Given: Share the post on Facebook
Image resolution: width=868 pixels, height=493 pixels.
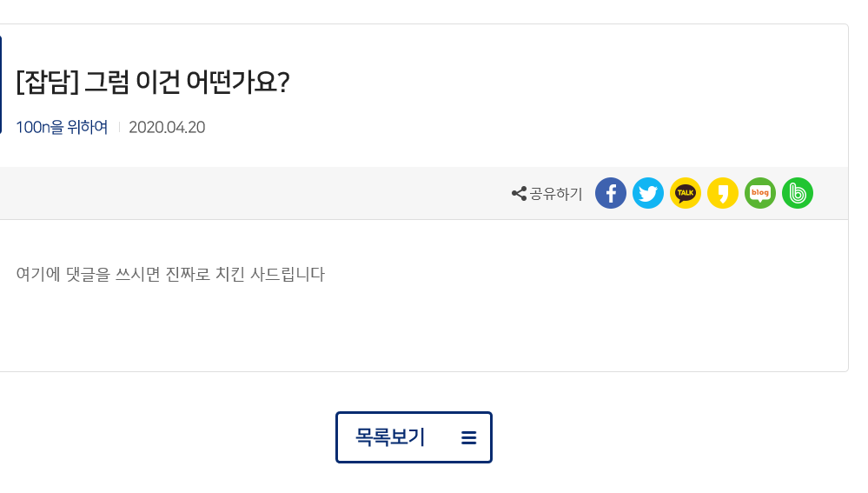Looking at the screenshot, I should [x=611, y=193].
